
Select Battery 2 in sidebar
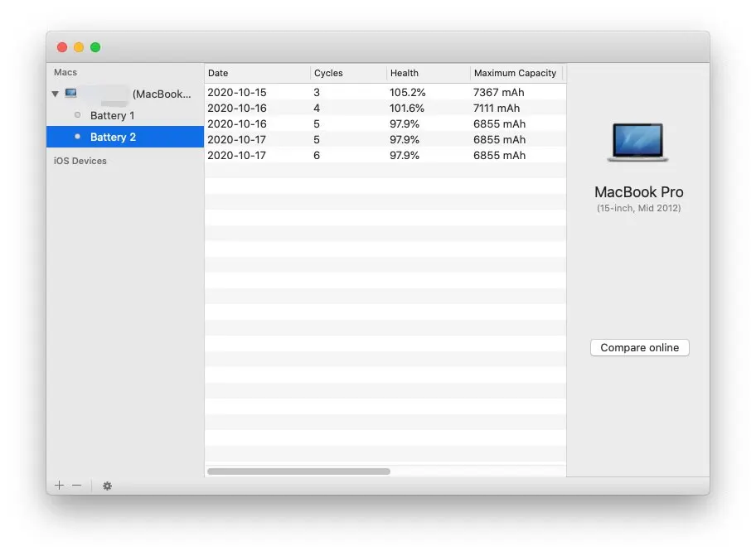125,137
